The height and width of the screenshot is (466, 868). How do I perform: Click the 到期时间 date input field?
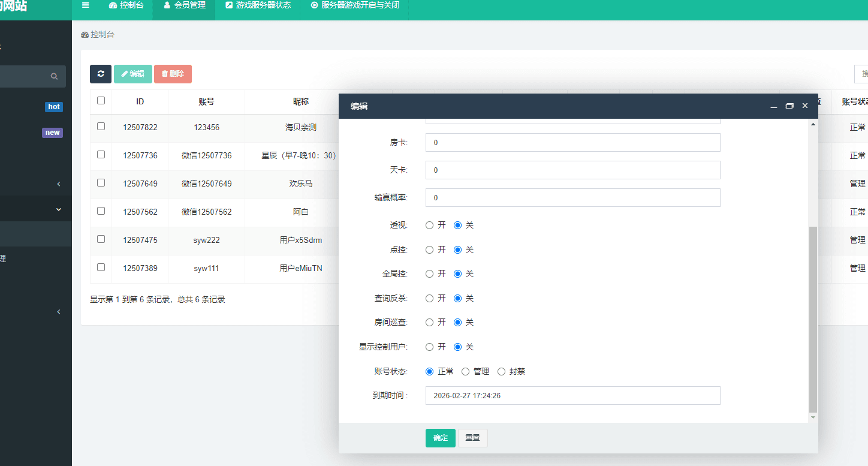tap(572, 396)
